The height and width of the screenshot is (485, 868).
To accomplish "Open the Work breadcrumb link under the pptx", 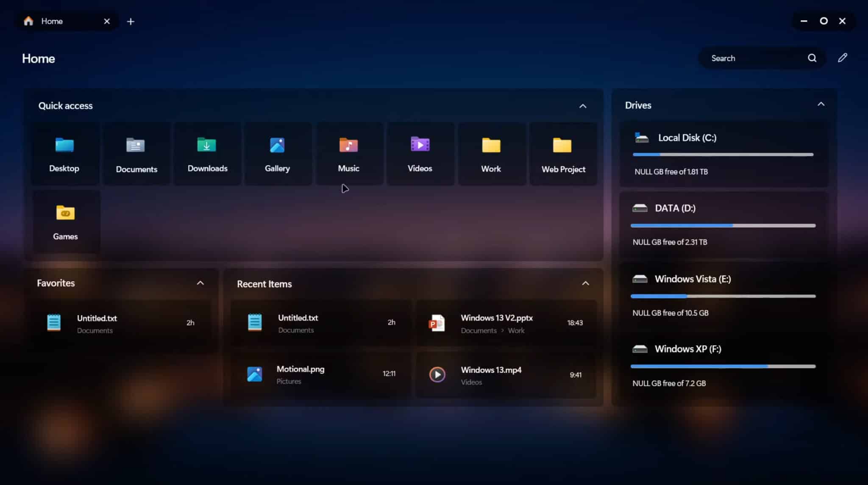I will coord(517,330).
